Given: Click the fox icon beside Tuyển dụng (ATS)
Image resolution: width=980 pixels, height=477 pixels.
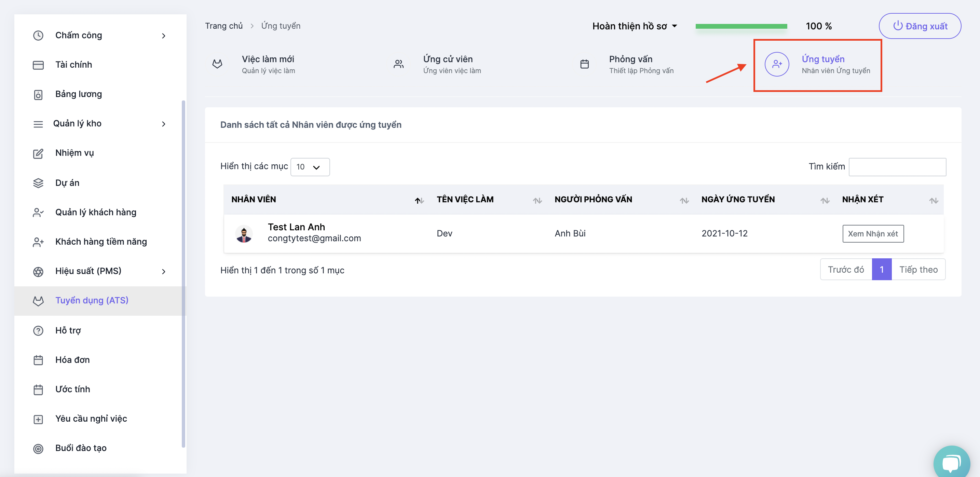Looking at the screenshot, I should 38,301.
